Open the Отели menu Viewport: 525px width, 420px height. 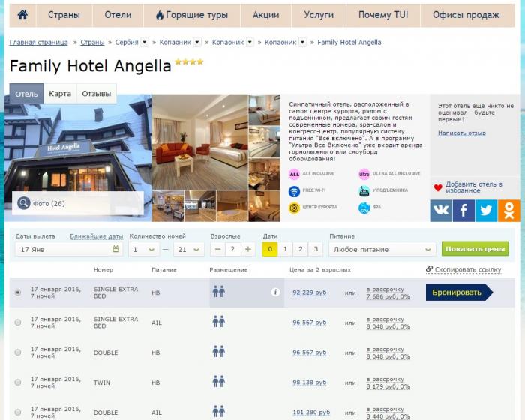(118, 15)
